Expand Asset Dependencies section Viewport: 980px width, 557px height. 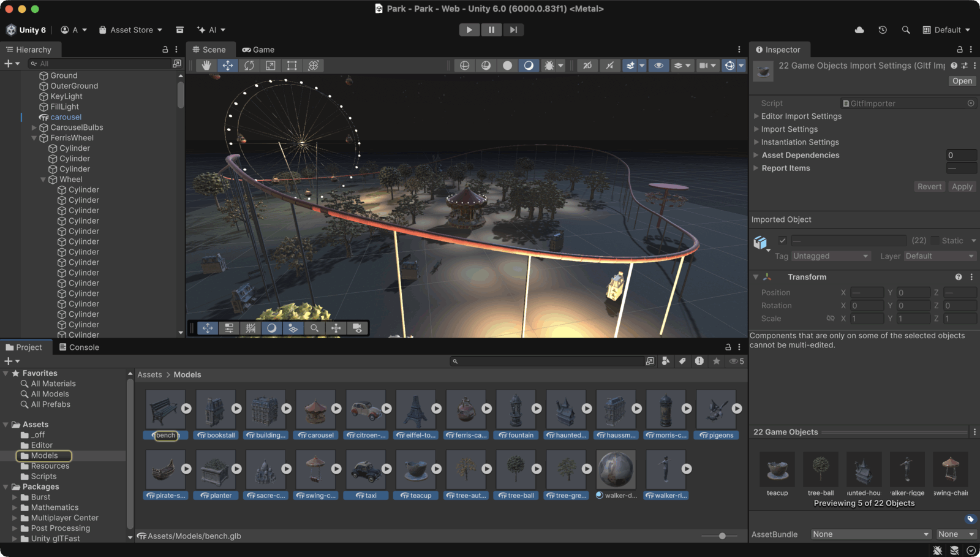[756, 155]
